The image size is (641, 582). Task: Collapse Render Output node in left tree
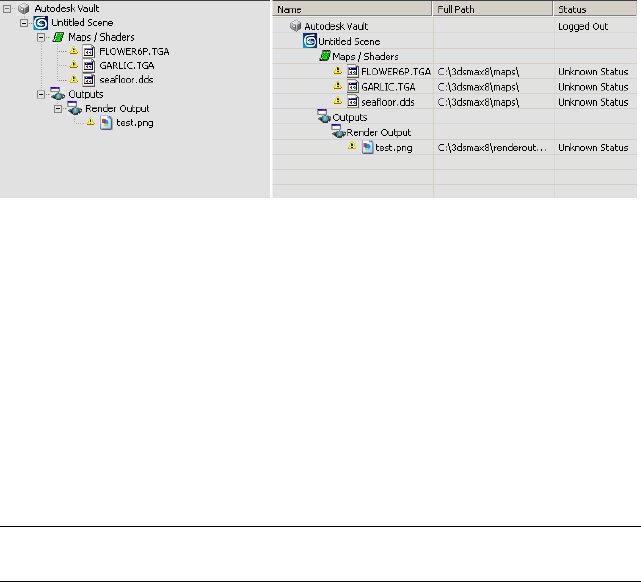[x=58, y=109]
